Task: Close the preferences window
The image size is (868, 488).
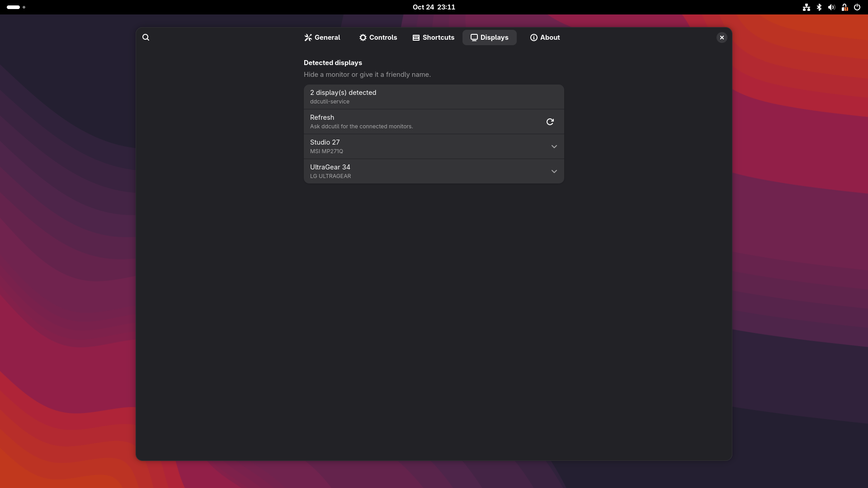Action: pos(722,38)
